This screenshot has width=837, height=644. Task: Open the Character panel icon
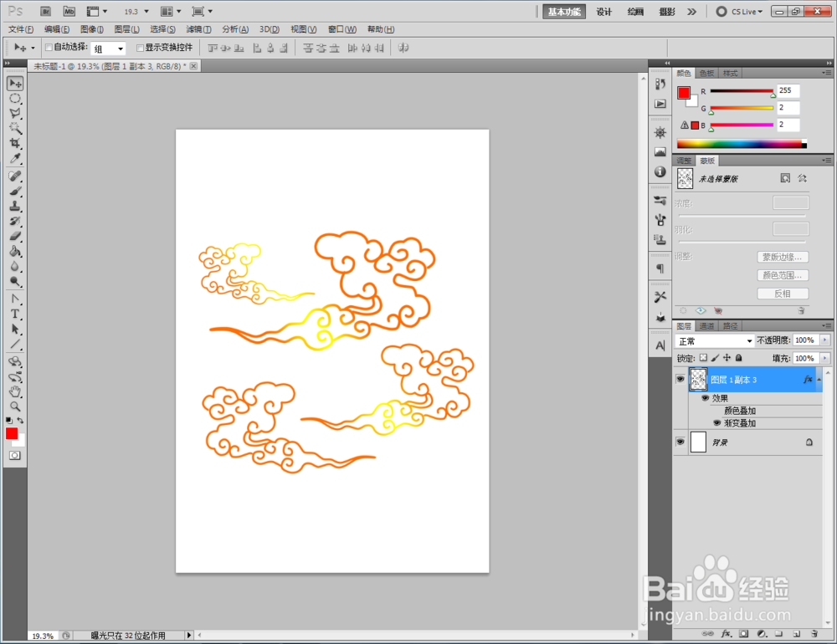click(x=660, y=345)
